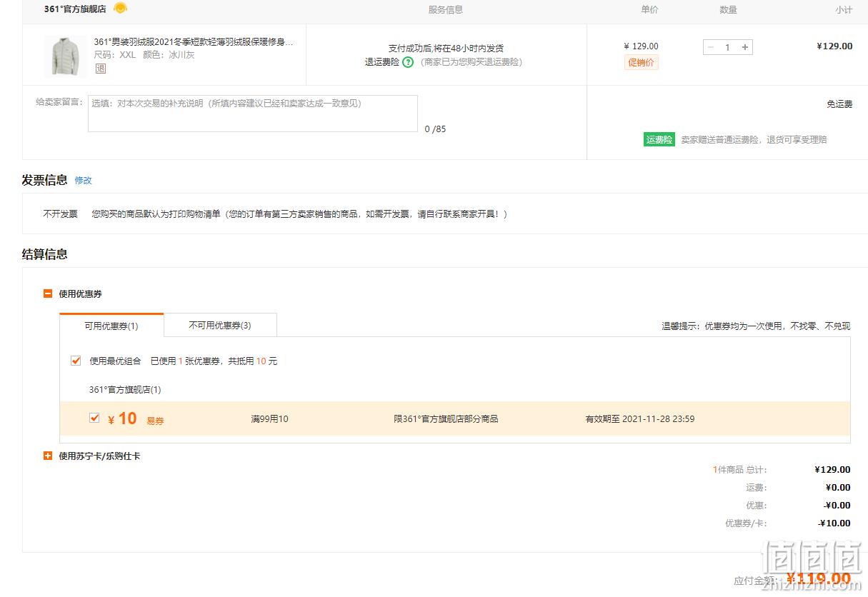Click the 有效期至 2021-11-28 23:59 text
Viewport: 868px width, 597px height.
(x=640, y=419)
